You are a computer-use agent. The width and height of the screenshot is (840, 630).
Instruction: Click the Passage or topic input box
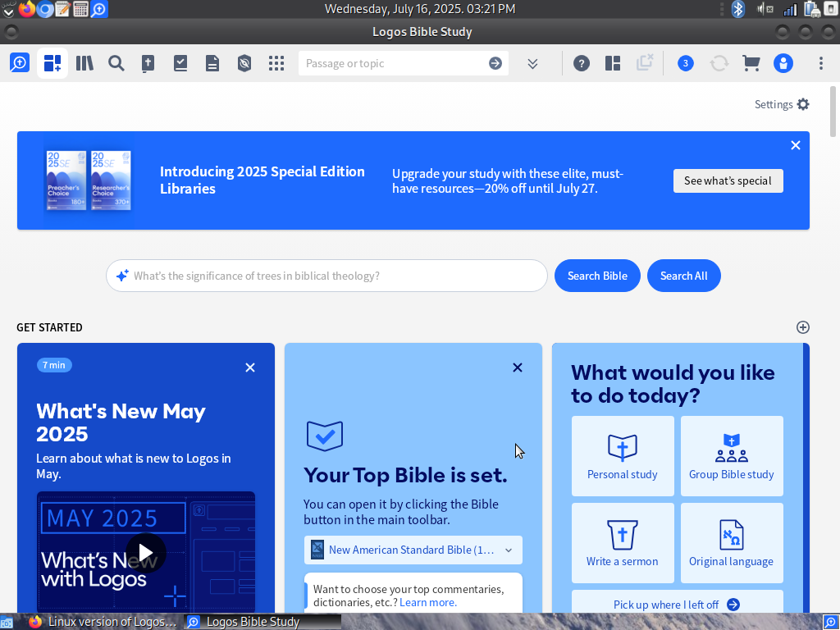394,63
